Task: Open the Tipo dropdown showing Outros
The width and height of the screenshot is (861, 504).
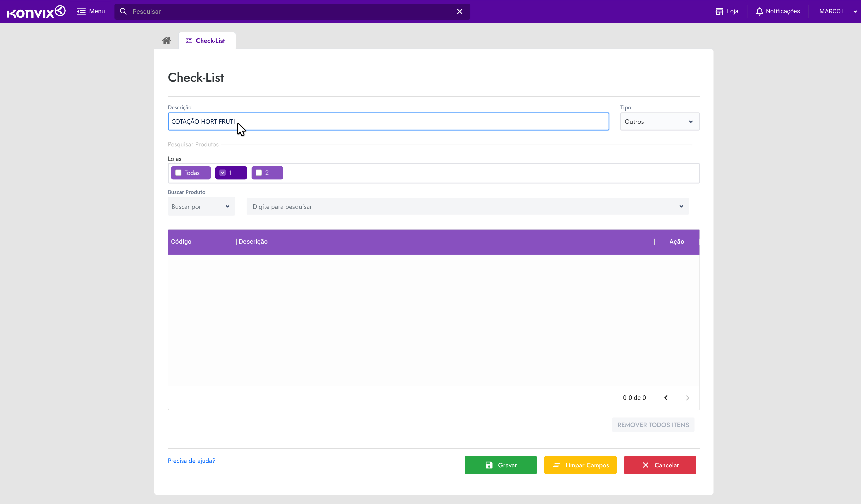Action: (659, 122)
